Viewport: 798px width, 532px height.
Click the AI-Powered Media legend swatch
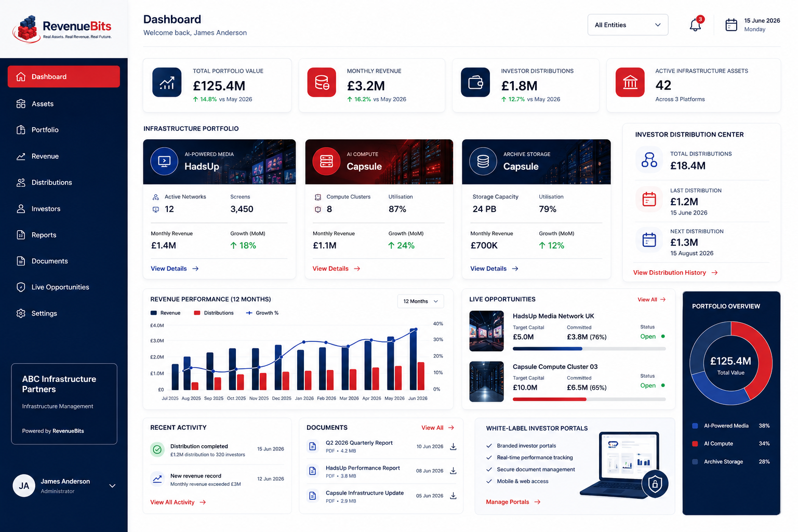click(695, 426)
